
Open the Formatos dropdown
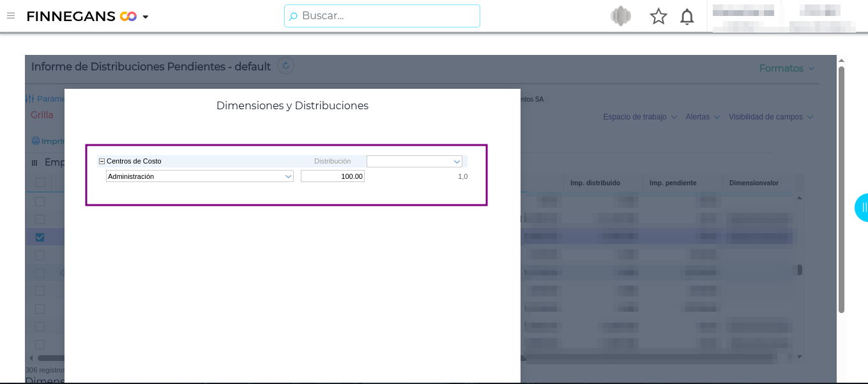(x=787, y=68)
